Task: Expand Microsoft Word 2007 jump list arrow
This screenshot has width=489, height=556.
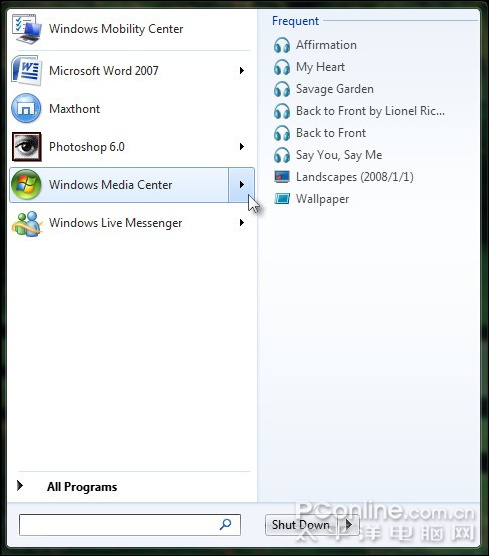Action: tap(242, 70)
